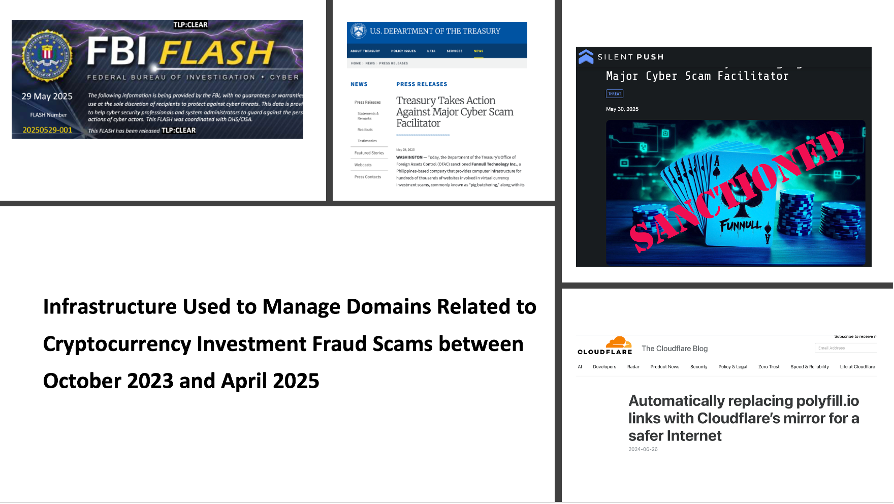
Task: Open Policy Issues in Treasury navigation bar
Action: pos(403,51)
